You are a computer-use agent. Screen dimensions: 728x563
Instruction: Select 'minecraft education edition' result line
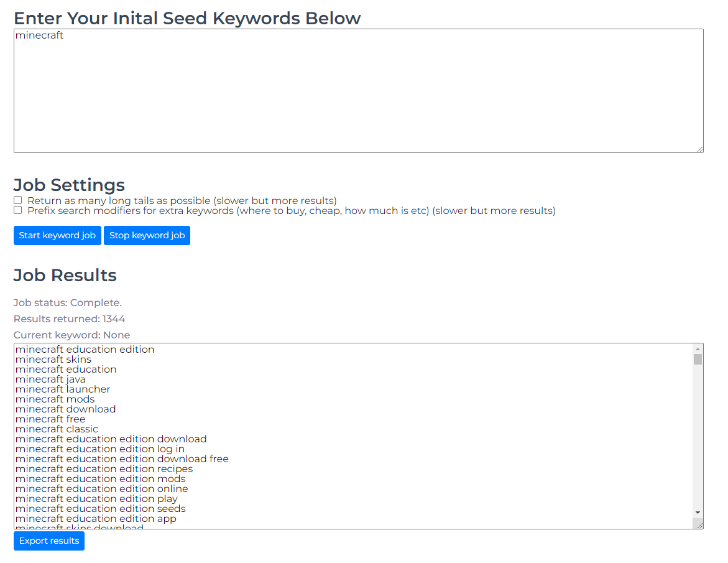[x=85, y=350]
